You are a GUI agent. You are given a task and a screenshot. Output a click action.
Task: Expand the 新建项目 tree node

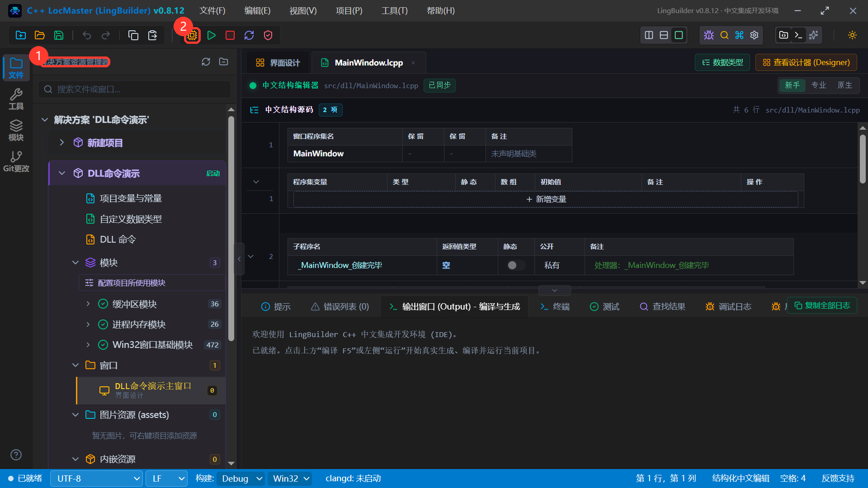pos(62,143)
